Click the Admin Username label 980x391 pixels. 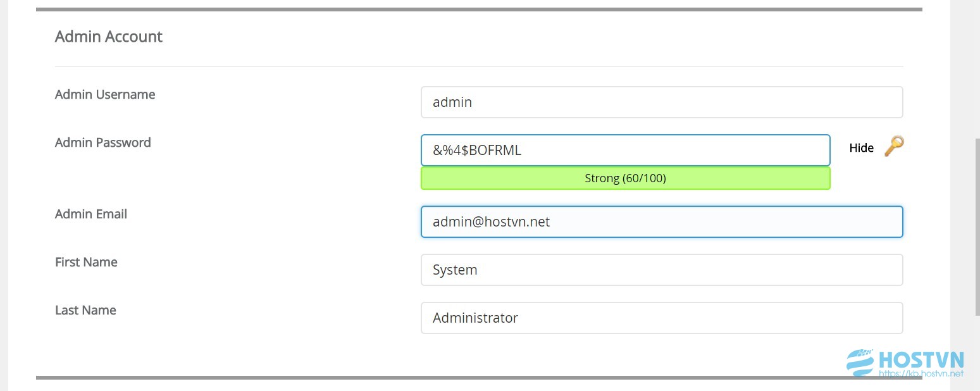click(x=105, y=94)
